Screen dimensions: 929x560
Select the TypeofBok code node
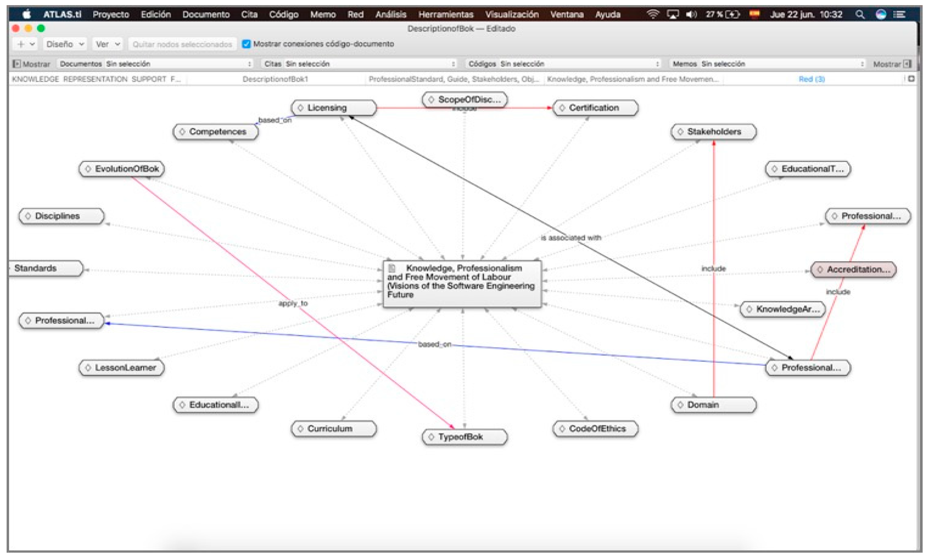[464, 437]
